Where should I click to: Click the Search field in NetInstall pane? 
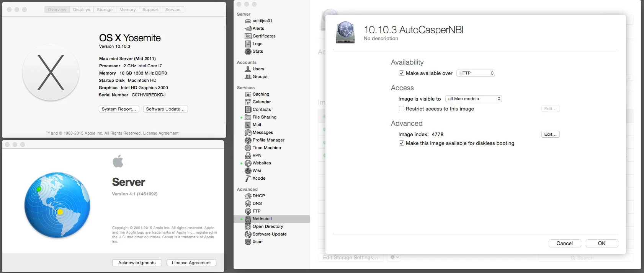point(585,258)
